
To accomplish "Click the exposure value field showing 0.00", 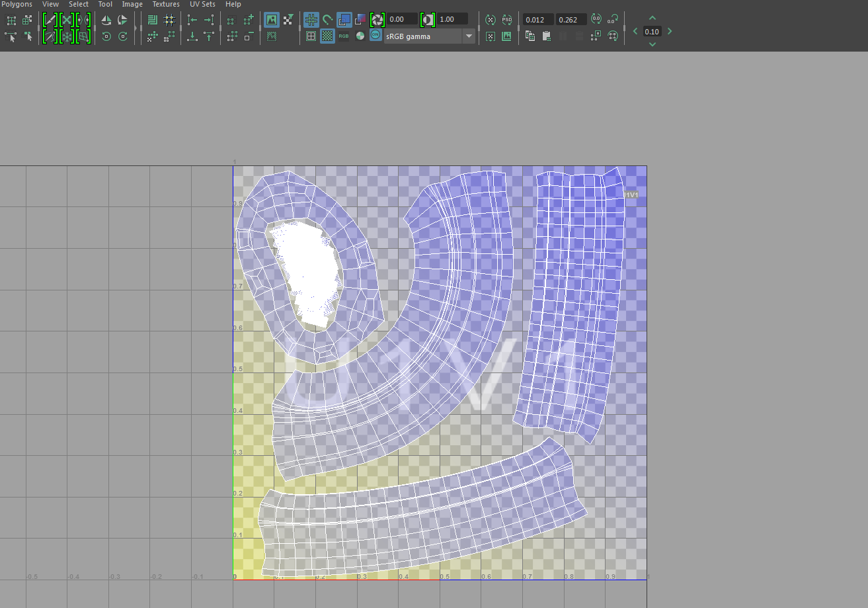I will pos(403,19).
